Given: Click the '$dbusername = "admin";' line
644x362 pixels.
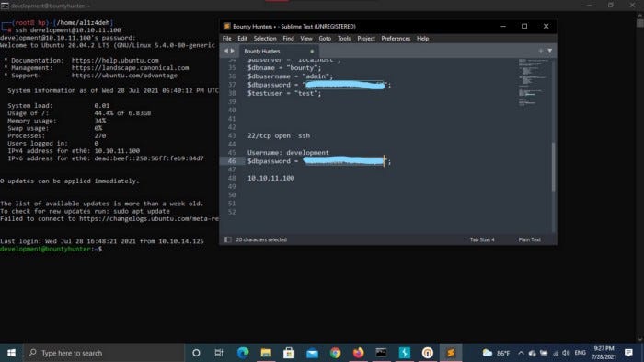Looking at the screenshot, I should 290,76.
